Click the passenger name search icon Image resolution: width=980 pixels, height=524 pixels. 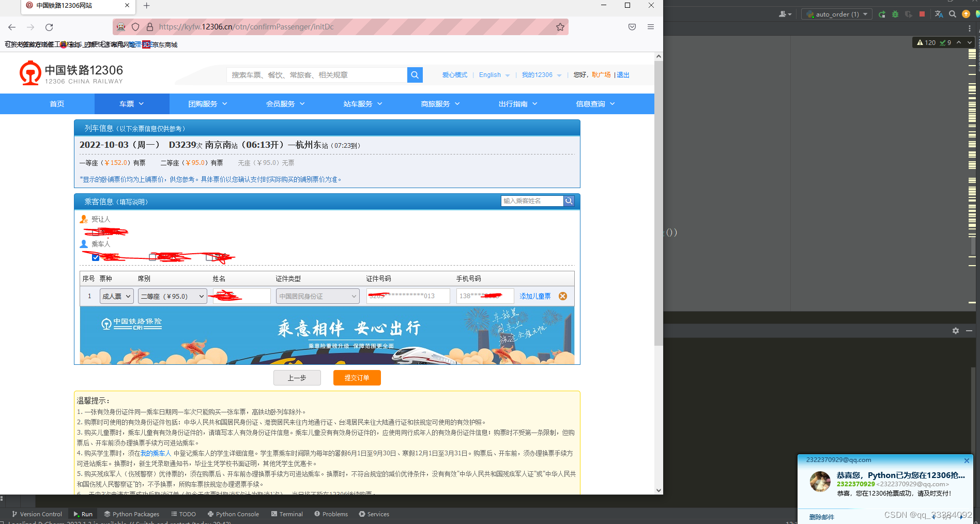[x=569, y=201]
